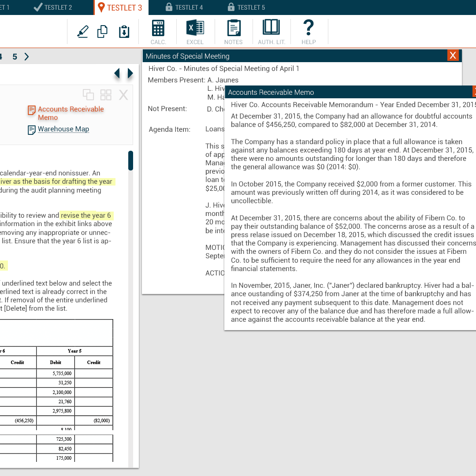Click the Warehouse Map document icon

pyautogui.click(x=32, y=130)
